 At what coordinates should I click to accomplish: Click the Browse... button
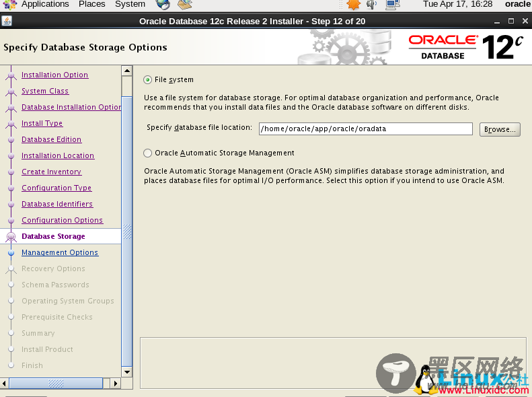[500, 129]
